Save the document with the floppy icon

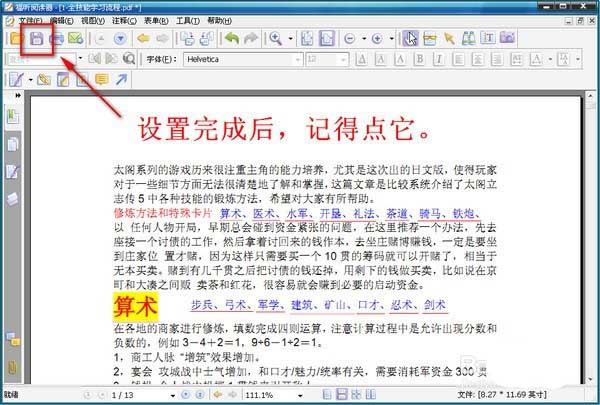[37, 39]
